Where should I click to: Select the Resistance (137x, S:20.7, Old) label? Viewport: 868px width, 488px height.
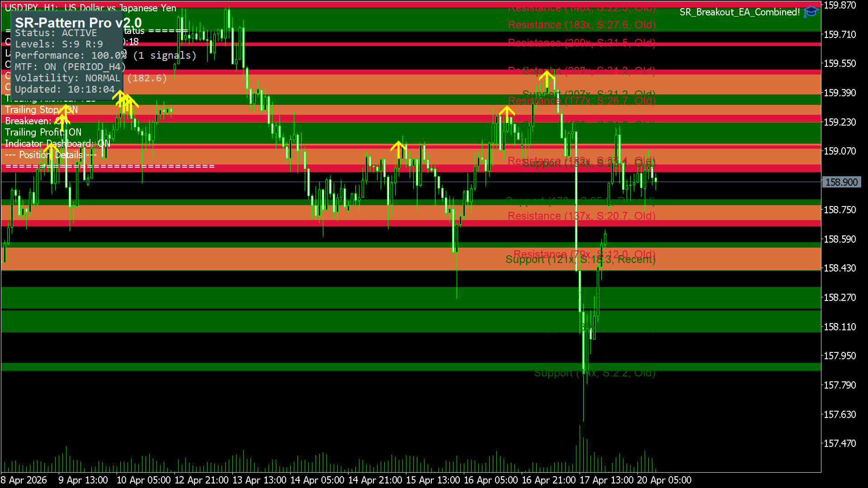581,216
